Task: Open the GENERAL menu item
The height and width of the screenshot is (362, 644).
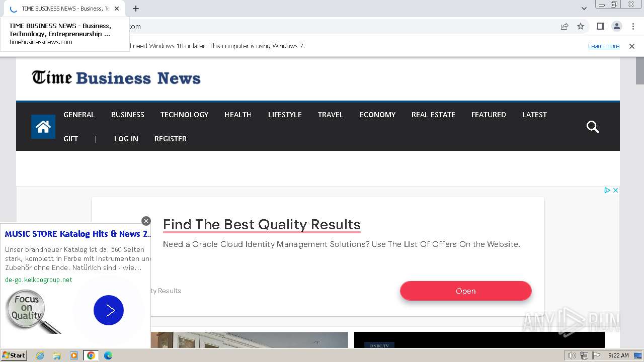Action: pos(79,115)
